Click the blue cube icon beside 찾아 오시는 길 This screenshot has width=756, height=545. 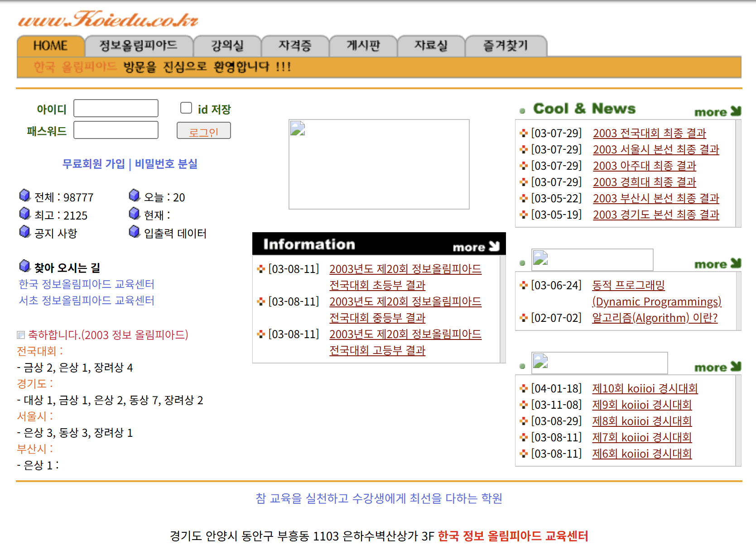(25, 266)
